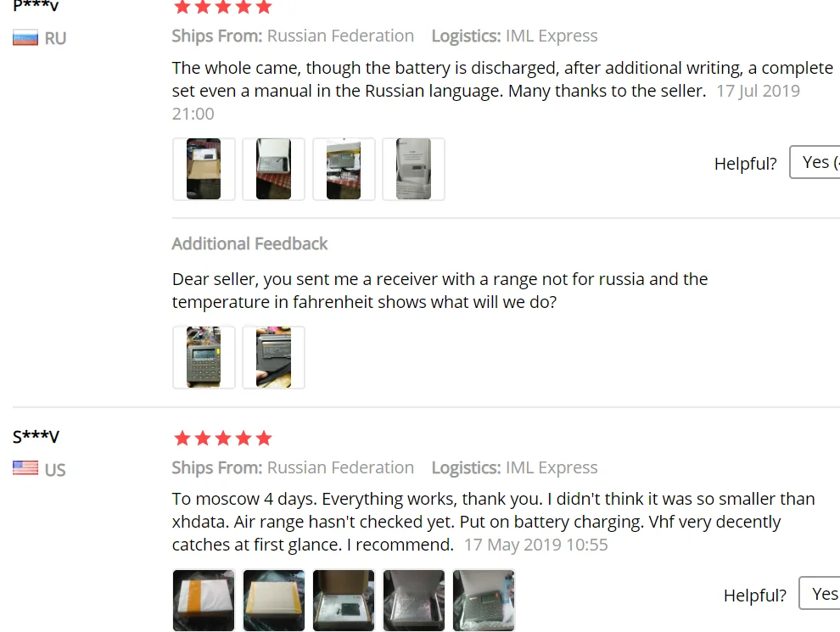Open fifth photo in S***V's review
This screenshot has height=632, width=840.
pos(484,600)
